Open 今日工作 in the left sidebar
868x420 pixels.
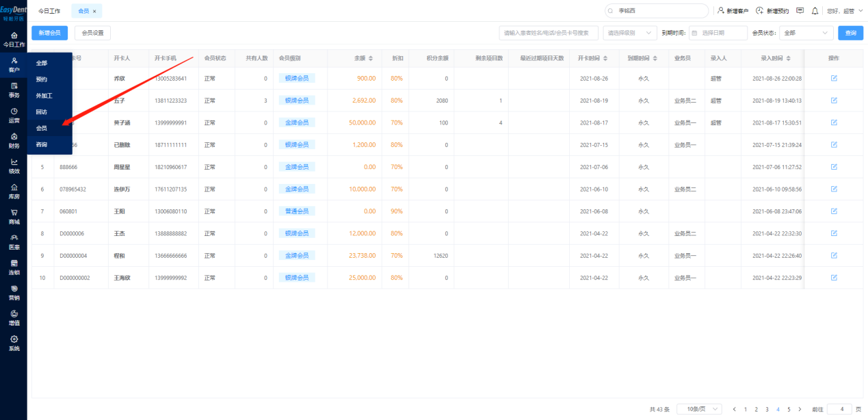click(14, 39)
